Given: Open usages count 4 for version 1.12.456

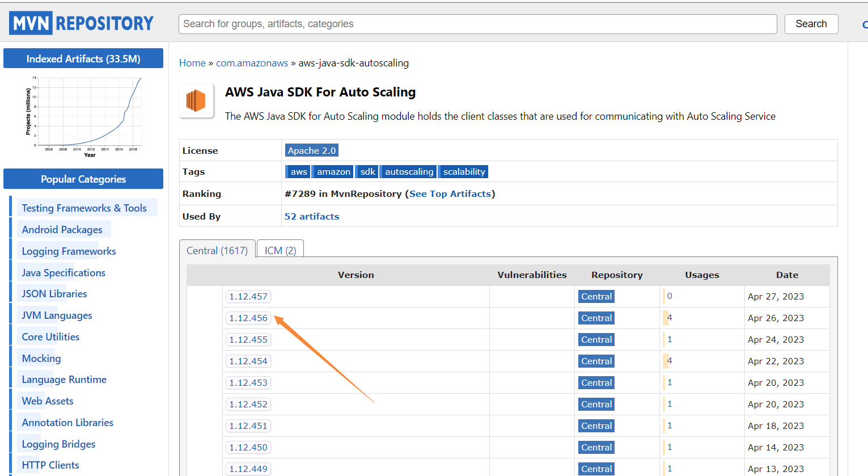Looking at the screenshot, I should pos(670,318).
